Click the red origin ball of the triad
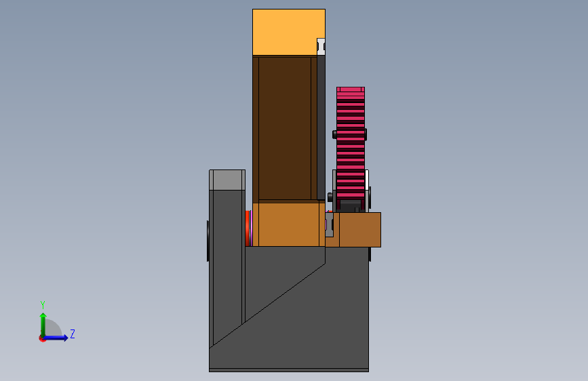 tap(41, 338)
